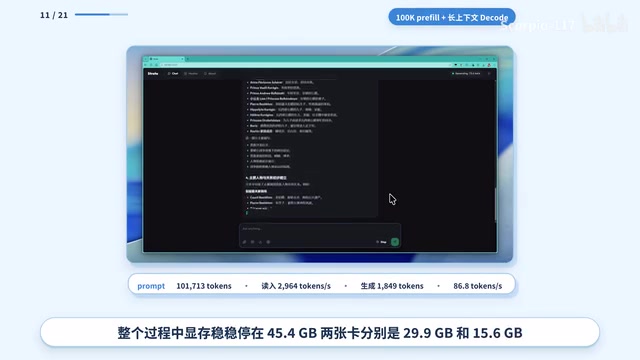Viewport: 640px width, 360px height.
Task: Click the "prompt" label in stats bar
Action: (x=151, y=286)
